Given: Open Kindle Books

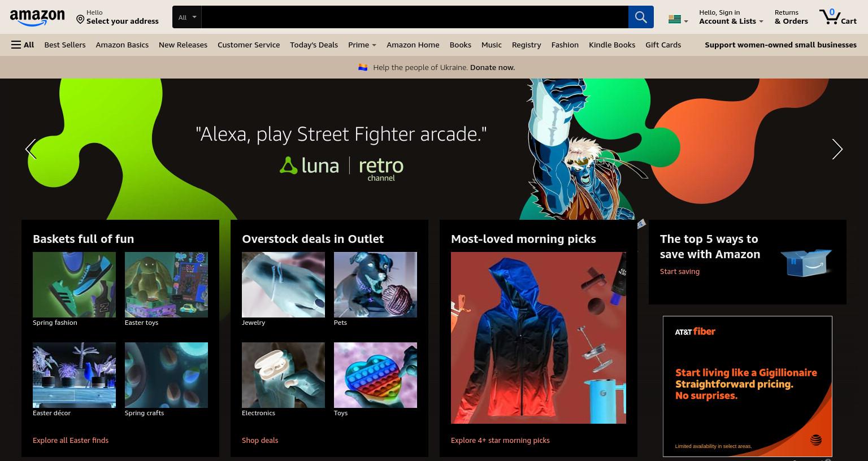Looking at the screenshot, I should 612,45.
